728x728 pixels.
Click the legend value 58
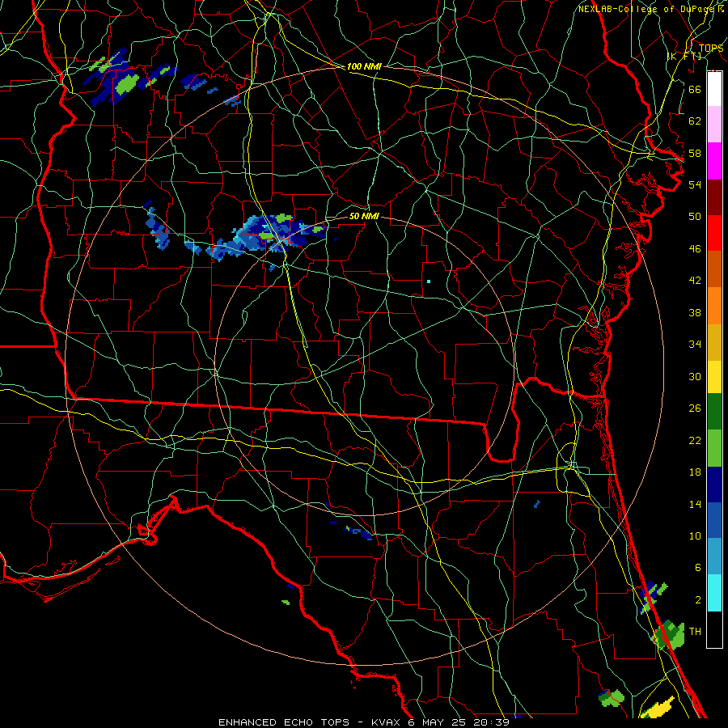[695, 153]
